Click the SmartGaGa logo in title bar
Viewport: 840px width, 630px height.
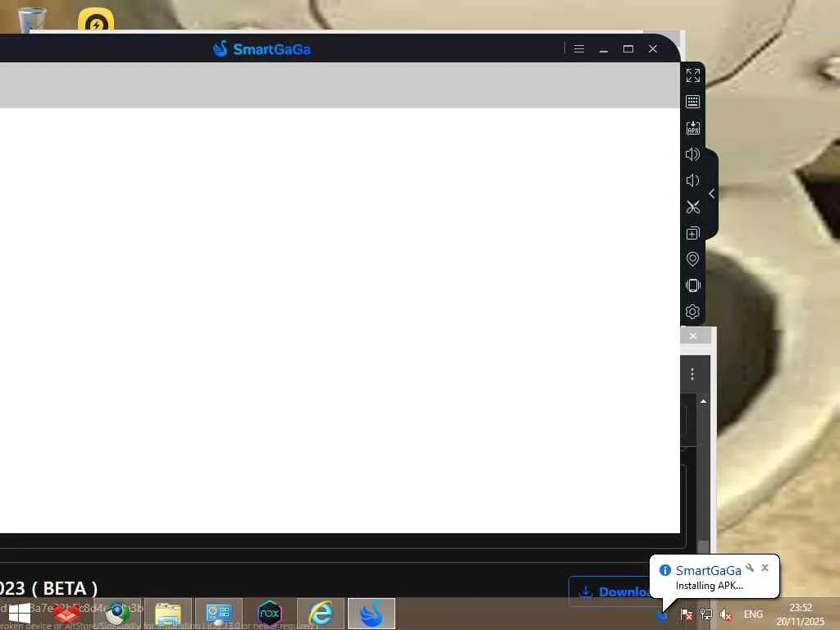coord(262,48)
